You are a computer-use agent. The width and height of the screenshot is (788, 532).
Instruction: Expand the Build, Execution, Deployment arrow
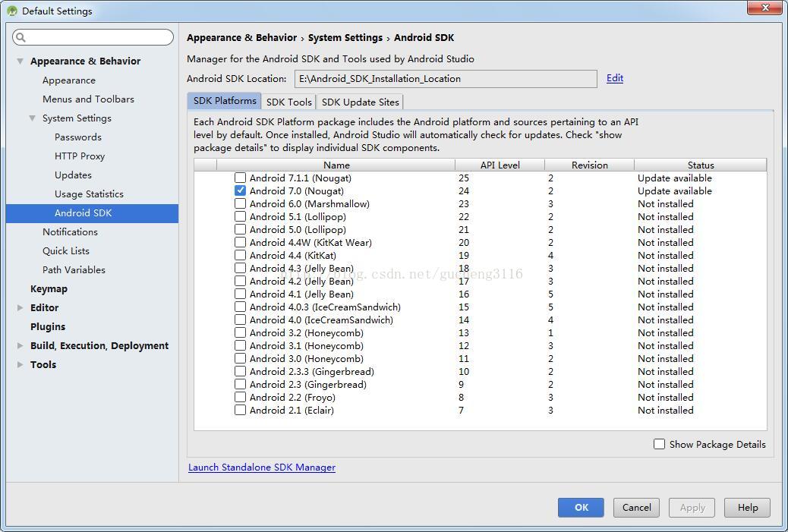click(x=20, y=345)
